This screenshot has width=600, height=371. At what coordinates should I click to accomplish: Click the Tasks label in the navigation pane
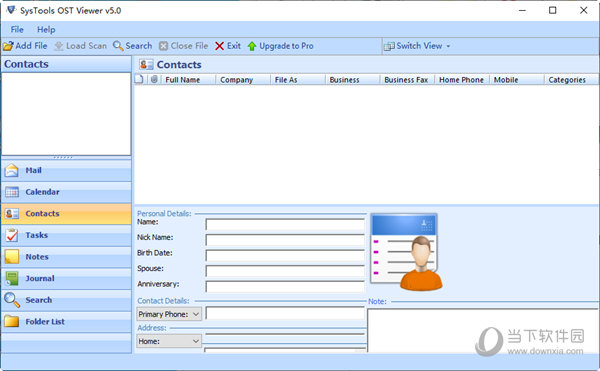pyautogui.click(x=37, y=235)
